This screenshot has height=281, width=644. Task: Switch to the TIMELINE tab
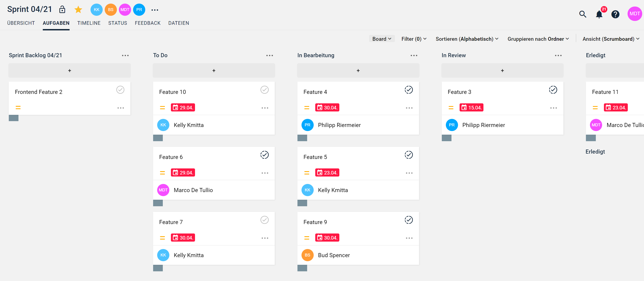[x=89, y=23]
